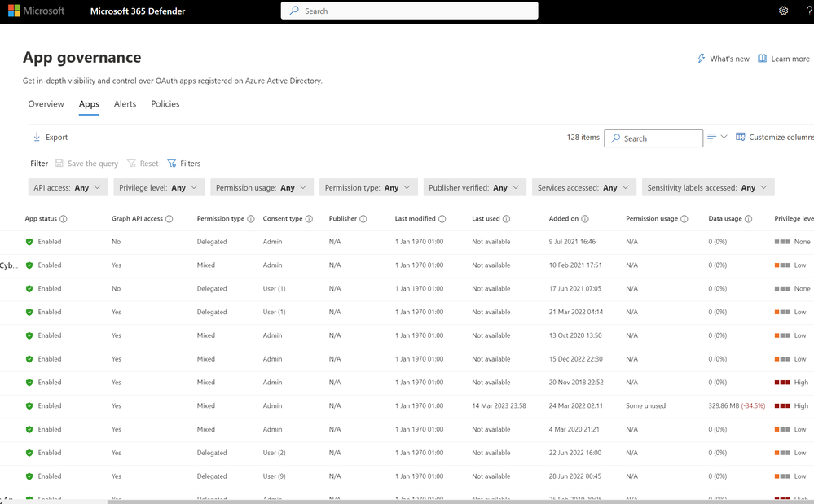814x504 pixels.
Task: Open the Sensitivity labels accessed filter dropdown
Action: [x=708, y=187]
